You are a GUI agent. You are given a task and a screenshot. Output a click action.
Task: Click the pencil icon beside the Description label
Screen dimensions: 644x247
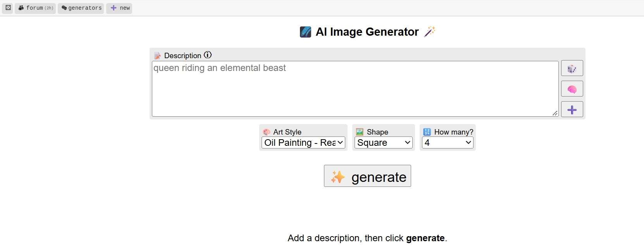coord(157,56)
